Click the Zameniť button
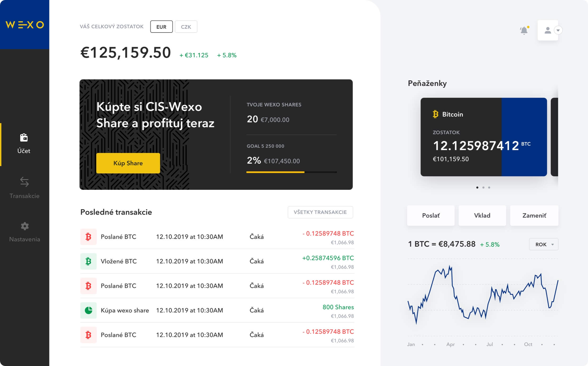This screenshot has height=366, width=588. coord(534,215)
